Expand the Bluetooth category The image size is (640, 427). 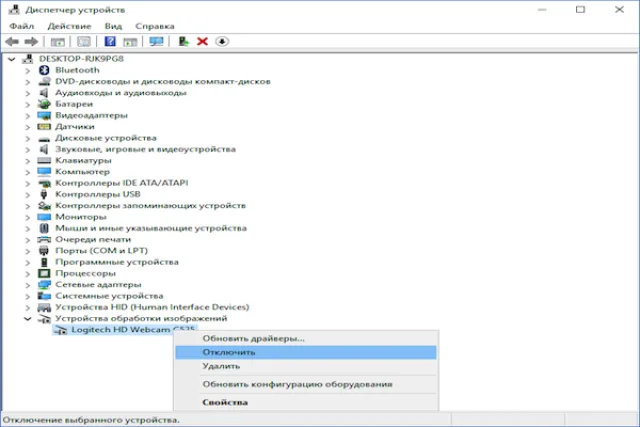[x=27, y=71]
